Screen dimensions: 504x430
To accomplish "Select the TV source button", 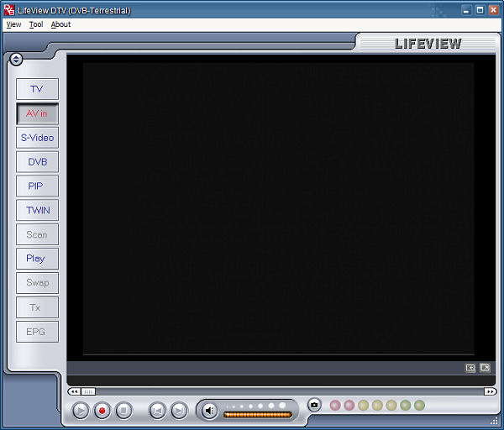I will pos(37,89).
